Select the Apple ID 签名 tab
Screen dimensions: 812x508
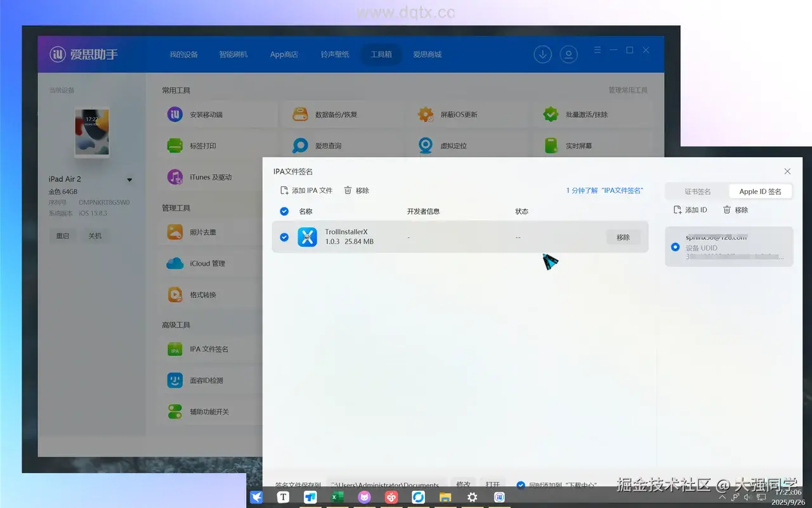pyautogui.click(x=761, y=192)
